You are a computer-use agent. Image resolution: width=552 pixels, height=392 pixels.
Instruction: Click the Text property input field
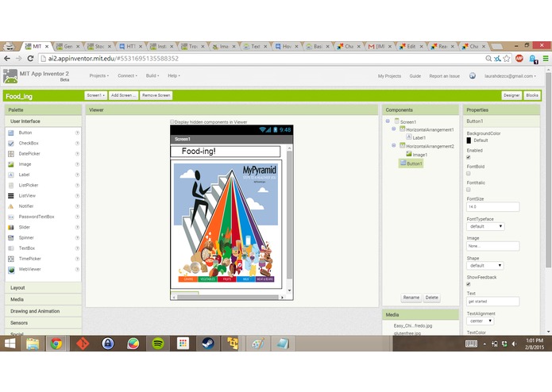(493, 302)
